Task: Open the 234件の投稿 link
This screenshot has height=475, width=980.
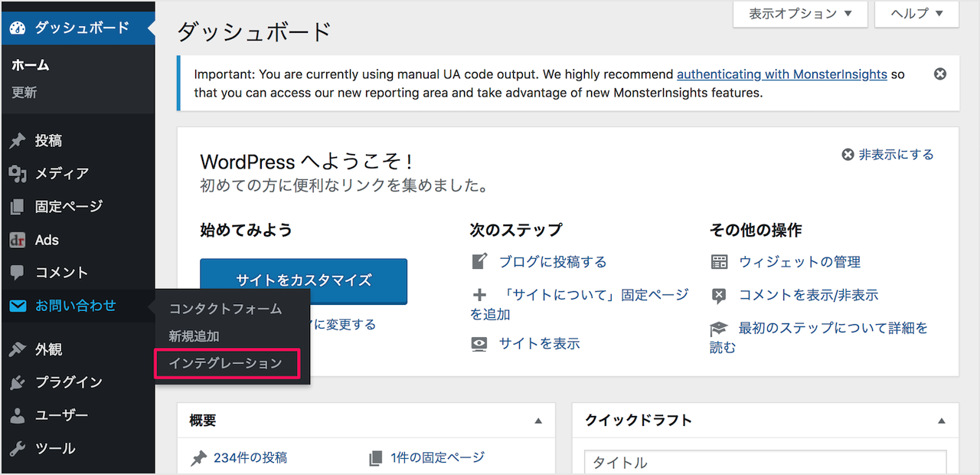Action: (250, 458)
